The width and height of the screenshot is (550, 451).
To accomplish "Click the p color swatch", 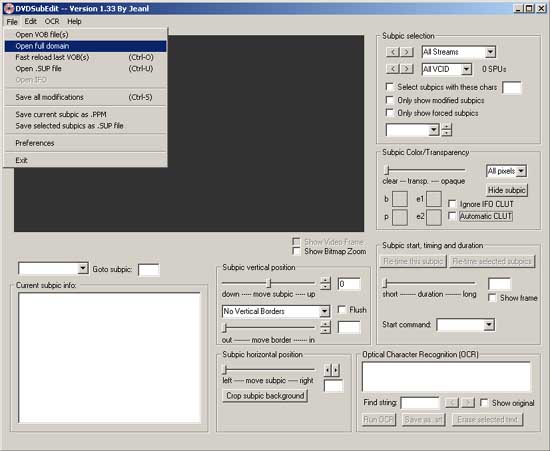I will tap(400, 217).
